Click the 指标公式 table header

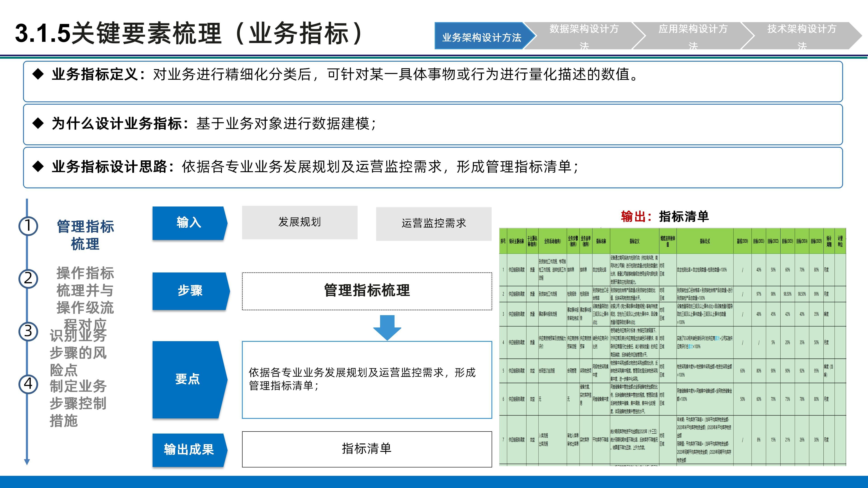coord(705,241)
